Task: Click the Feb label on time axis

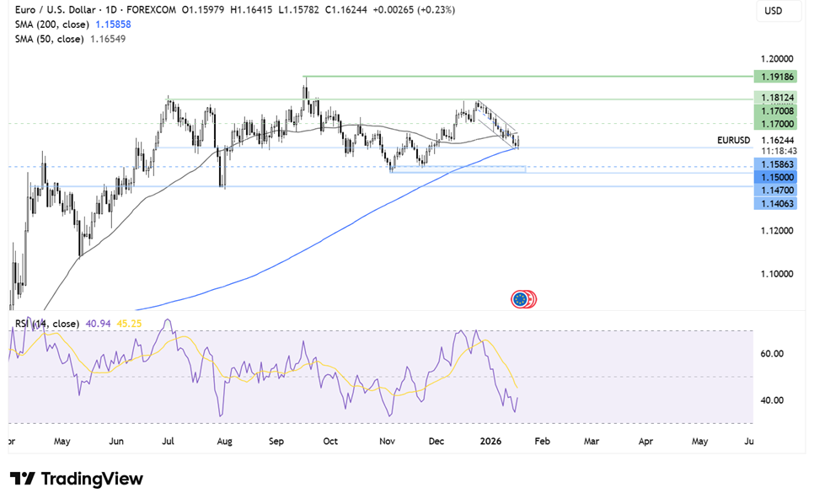Action: pos(541,440)
